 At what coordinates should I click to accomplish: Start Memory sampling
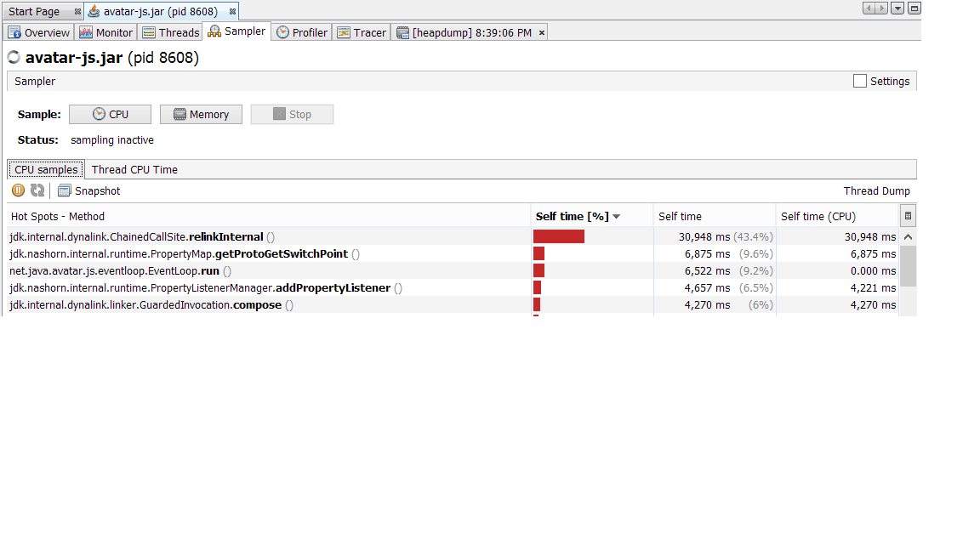coord(201,115)
